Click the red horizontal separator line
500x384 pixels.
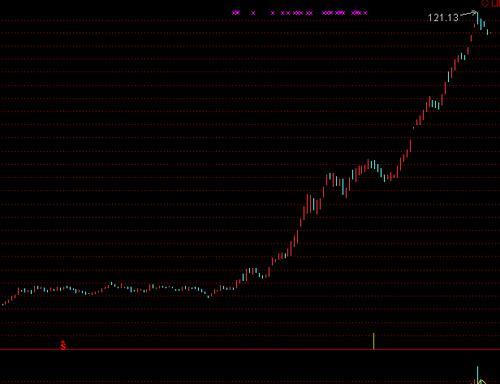click(x=250, y=349)
